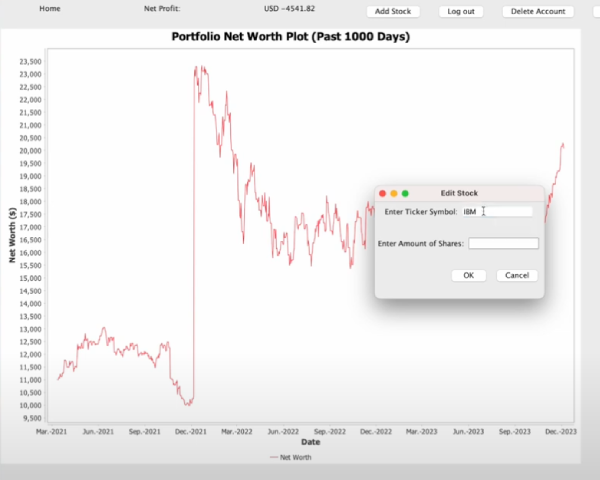Maximize the Edit Stock dialog with green button
Viewport: 600px width, 480px height.
405,193
